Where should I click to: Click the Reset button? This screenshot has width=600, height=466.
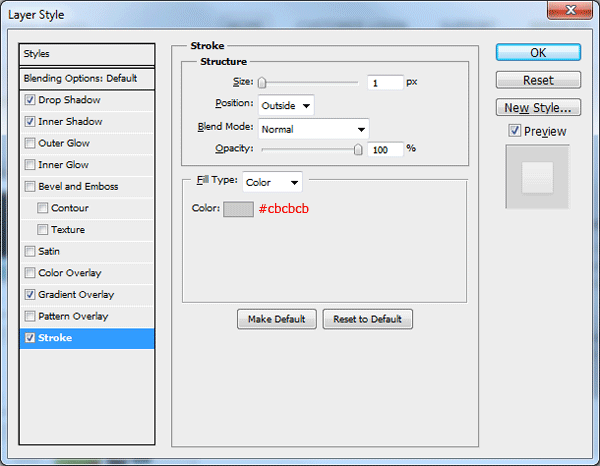click(538, 80)
